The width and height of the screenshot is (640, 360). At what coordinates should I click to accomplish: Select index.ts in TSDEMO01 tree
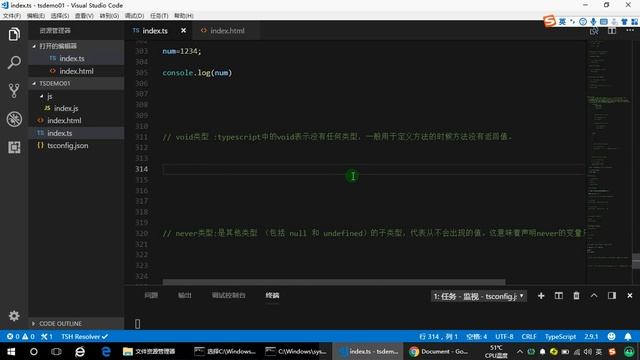tap(76, 133)
